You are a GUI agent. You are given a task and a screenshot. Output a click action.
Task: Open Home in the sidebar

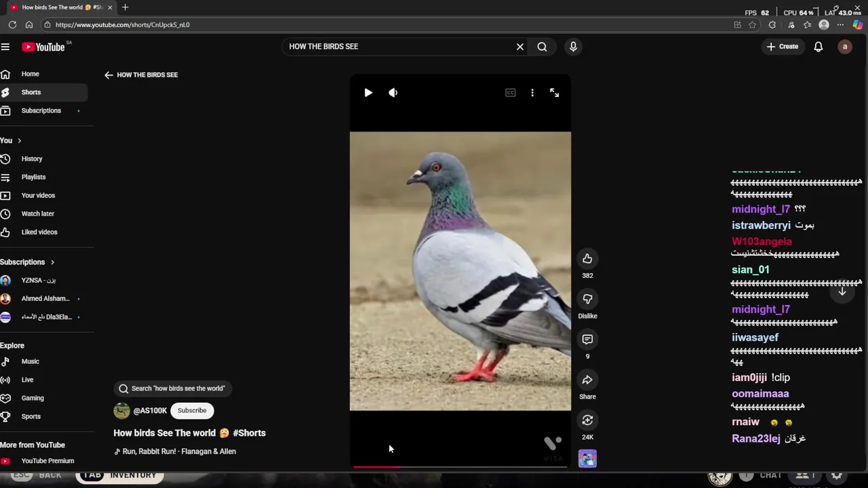43,74
